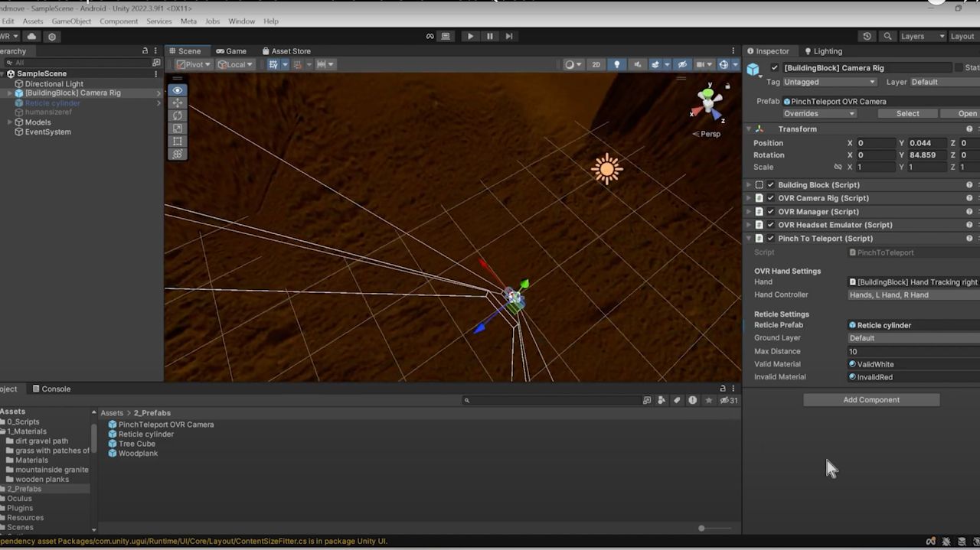
Task: Adjust the project icon size slider
Action: pos(701,528)
